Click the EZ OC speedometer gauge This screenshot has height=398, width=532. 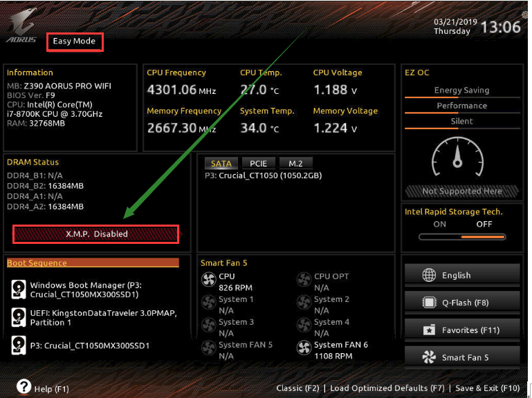[x=457, y=157]
